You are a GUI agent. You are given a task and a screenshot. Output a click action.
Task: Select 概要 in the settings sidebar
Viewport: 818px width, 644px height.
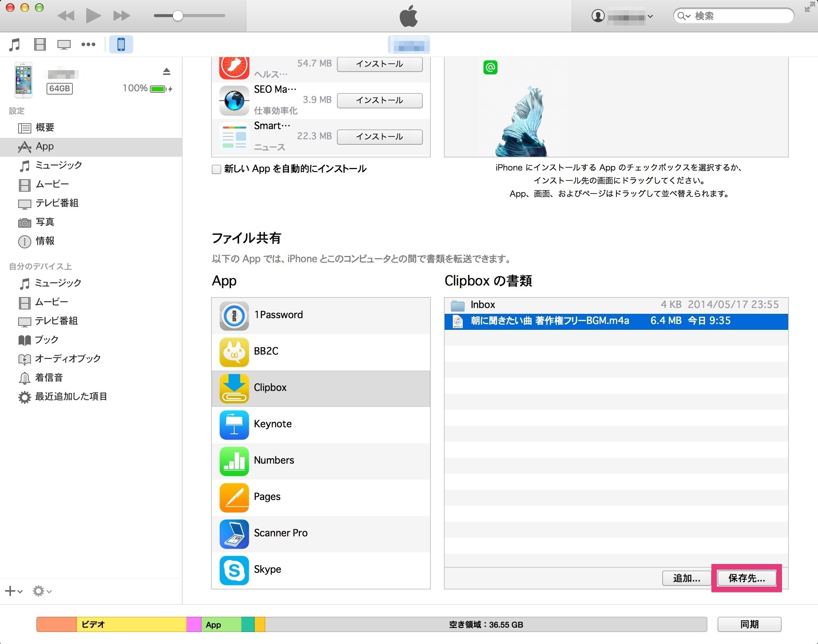coord(91,128)
